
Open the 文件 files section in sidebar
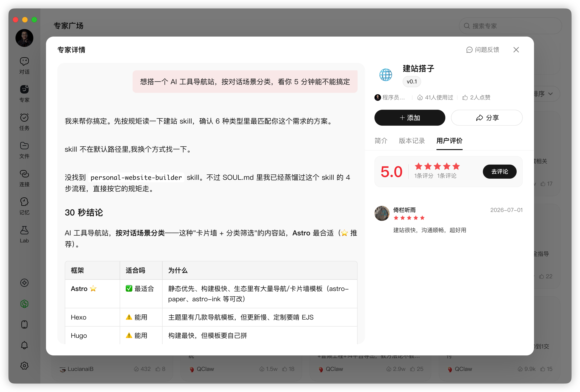(24, 150)
